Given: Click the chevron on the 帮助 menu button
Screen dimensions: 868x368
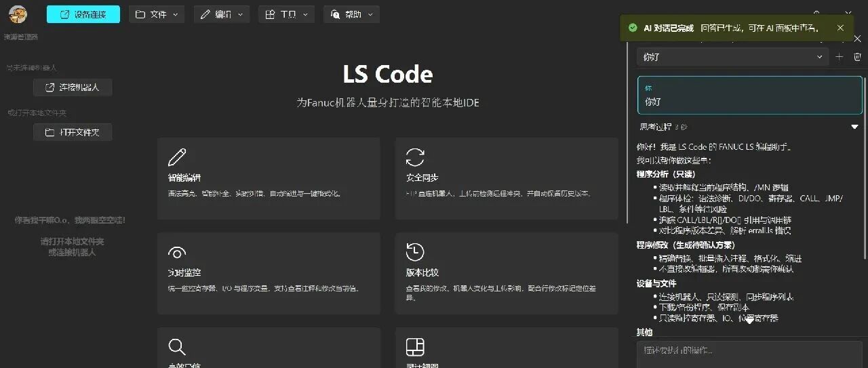Looking at the screenshot, I should (369, 14).
